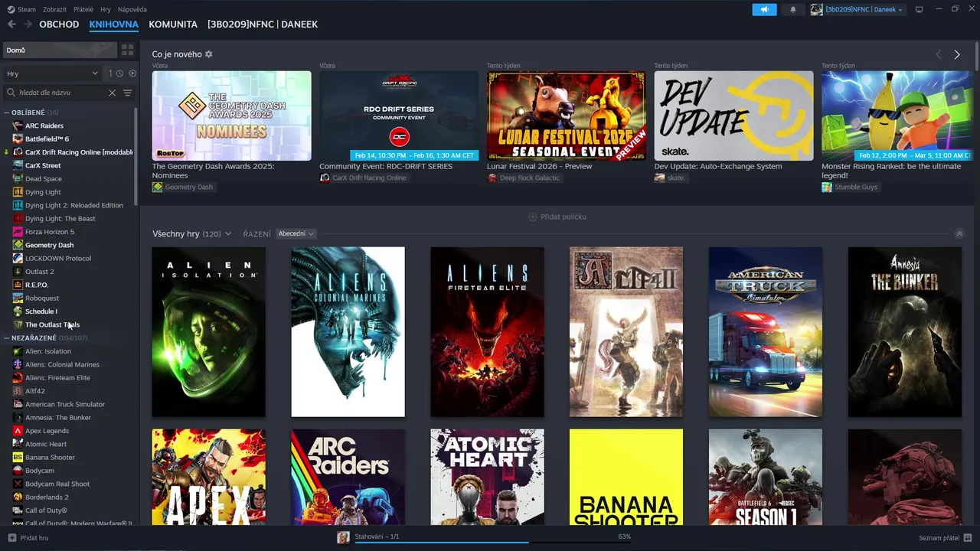Open the Hry filter dropdown
Screen dimensions: 980x551
pyautogui.click(x=52, y=73)
